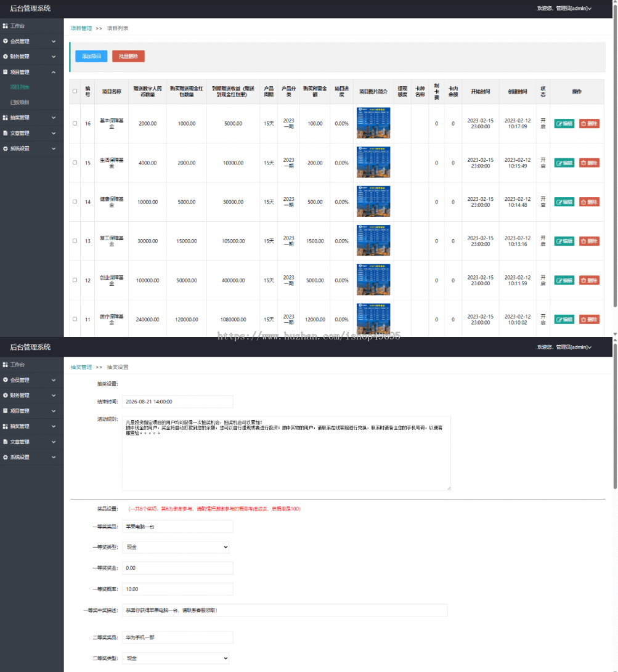Edit the 基本保障基金 project row
618x672 pixels.
pyautogui.click(x=564, y=123)
